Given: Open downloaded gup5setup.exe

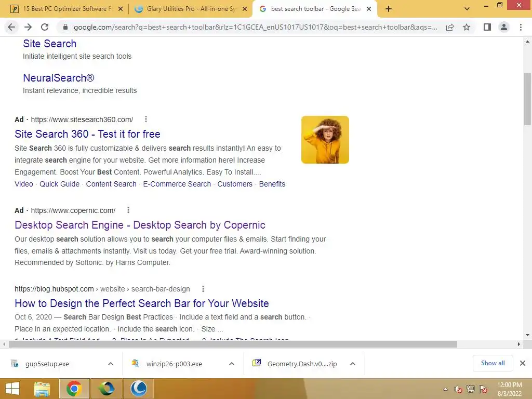Looking at the screenshot, I should click(47, 364).
